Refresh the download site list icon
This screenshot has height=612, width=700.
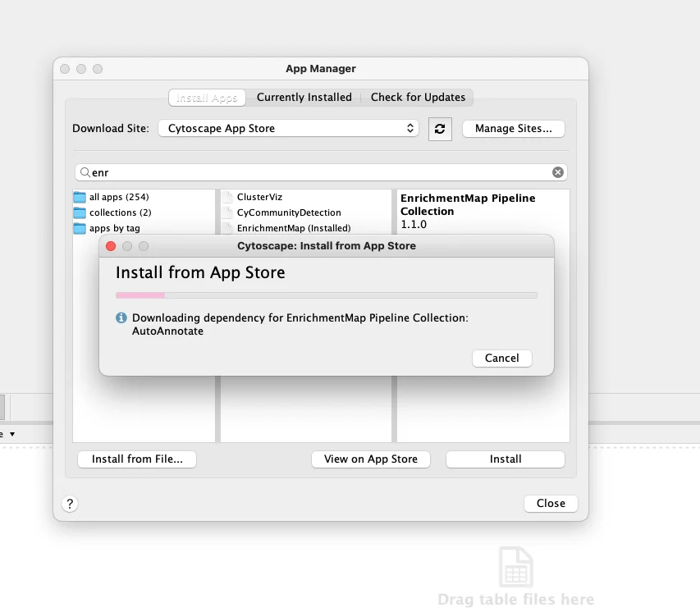(x=440, y=129)
